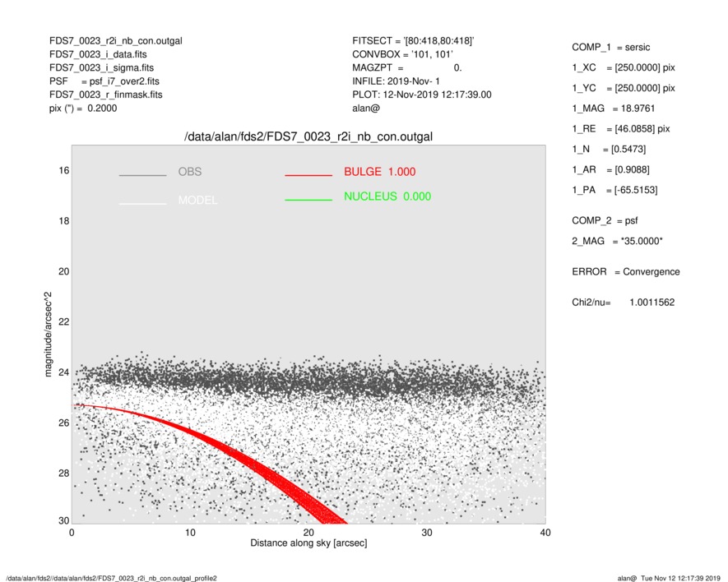
Task: Click the 1_PA = [-65.5153] value
Action: click(614, 190)
